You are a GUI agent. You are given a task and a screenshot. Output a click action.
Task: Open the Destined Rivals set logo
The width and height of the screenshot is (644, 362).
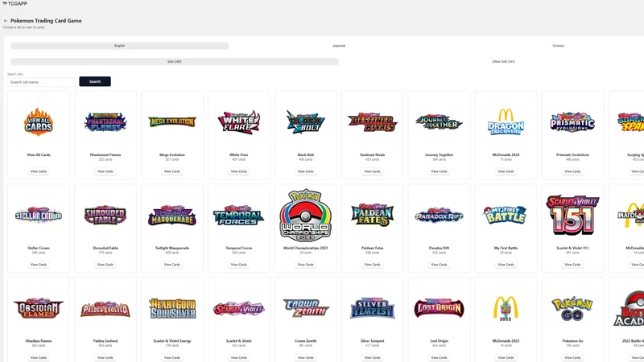click(x=372, y=122)
